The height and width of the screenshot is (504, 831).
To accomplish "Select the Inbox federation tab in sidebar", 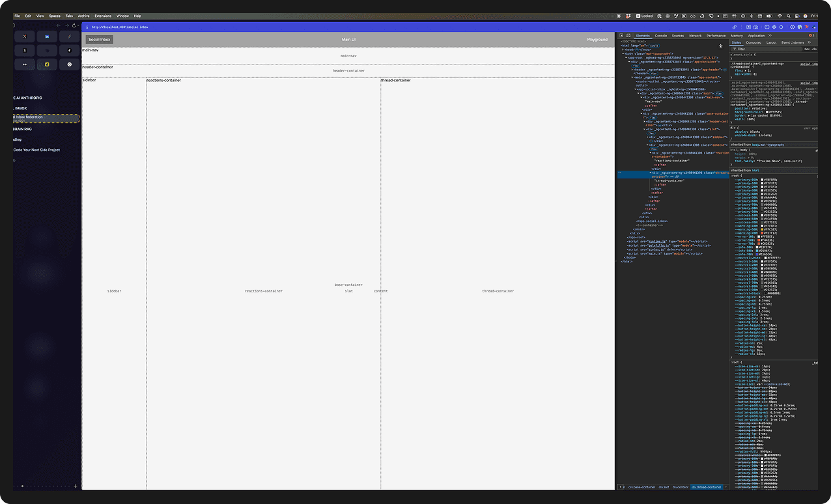I will (46, 118).
